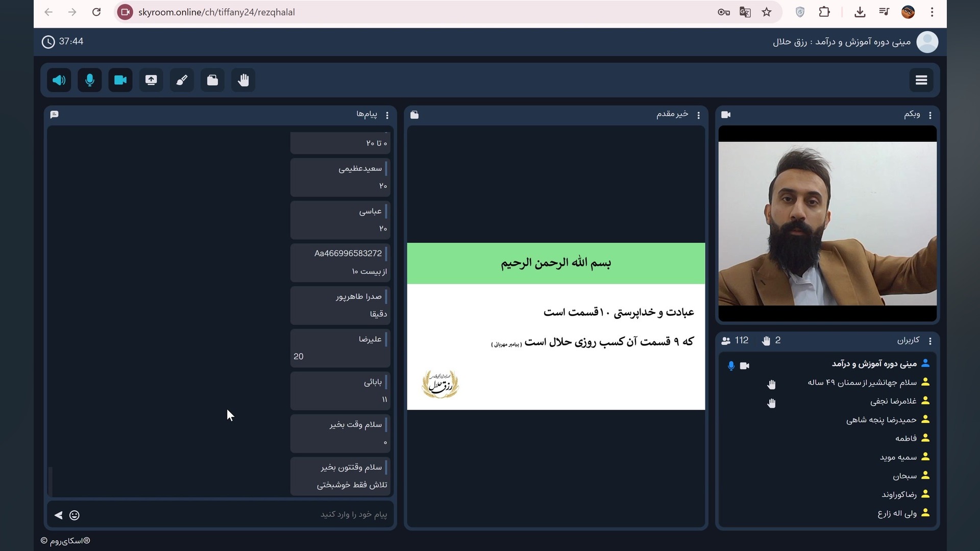The width and height of the screenshot is (980, 551).
Task: Raise hand using the toolbar icon
Action: coord(243,80)
